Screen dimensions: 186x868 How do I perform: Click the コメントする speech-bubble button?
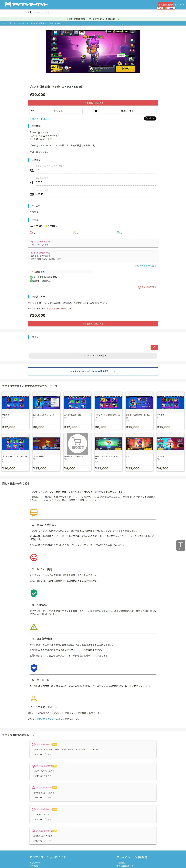(x=125, y=111)
